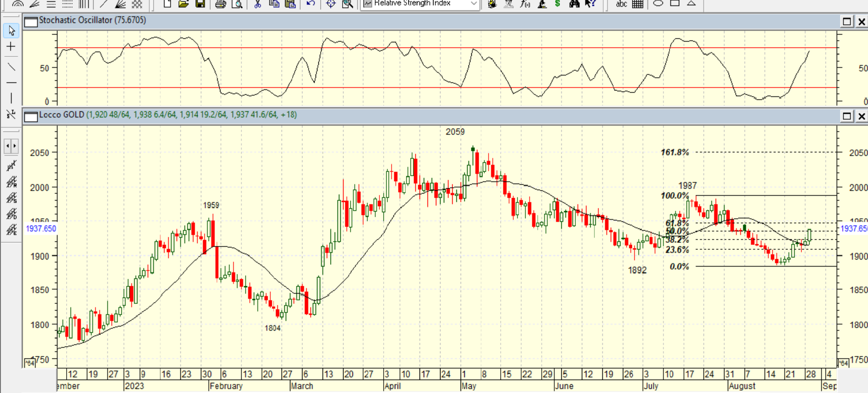Close the Stochastic Oscillator inner window
This screenshot has height=393, width=868.
(861, 21)
